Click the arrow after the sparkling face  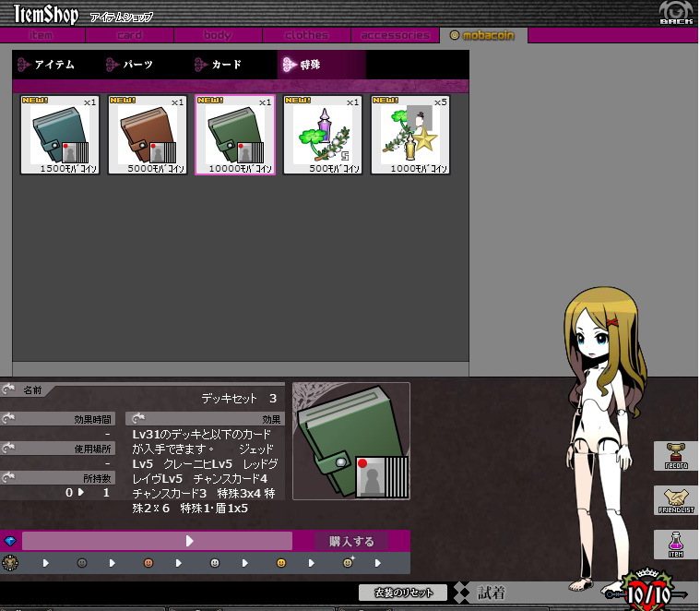378,563
